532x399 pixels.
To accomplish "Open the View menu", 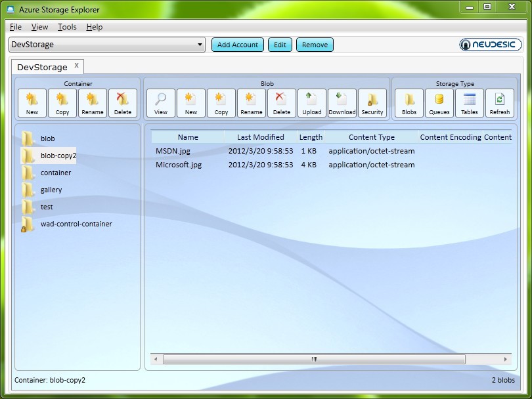I will [39, 27].
